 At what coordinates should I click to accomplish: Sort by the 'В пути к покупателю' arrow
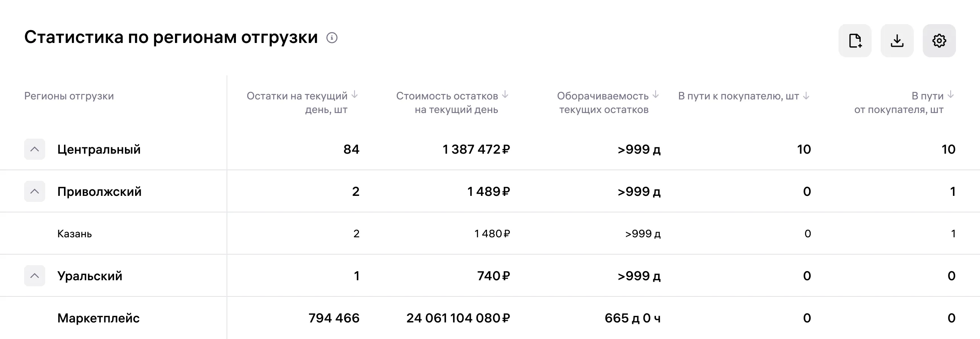pos(806,96)
